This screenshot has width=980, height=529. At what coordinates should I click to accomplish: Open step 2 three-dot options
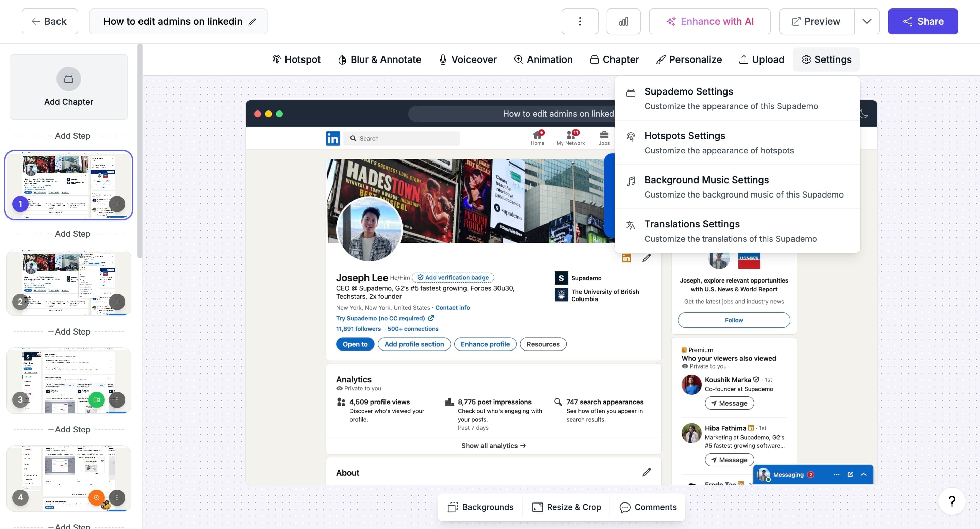117,302
